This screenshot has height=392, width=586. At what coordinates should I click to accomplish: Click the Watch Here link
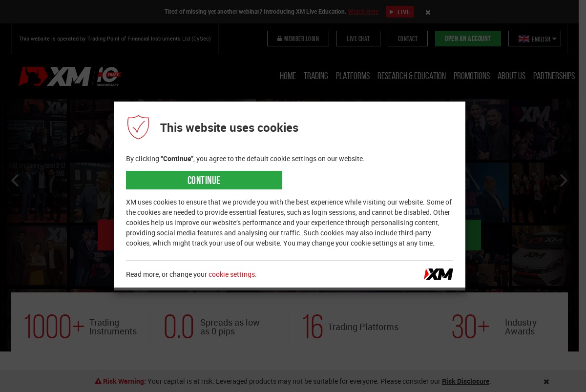pyautogui.click(x=363, y=12)
